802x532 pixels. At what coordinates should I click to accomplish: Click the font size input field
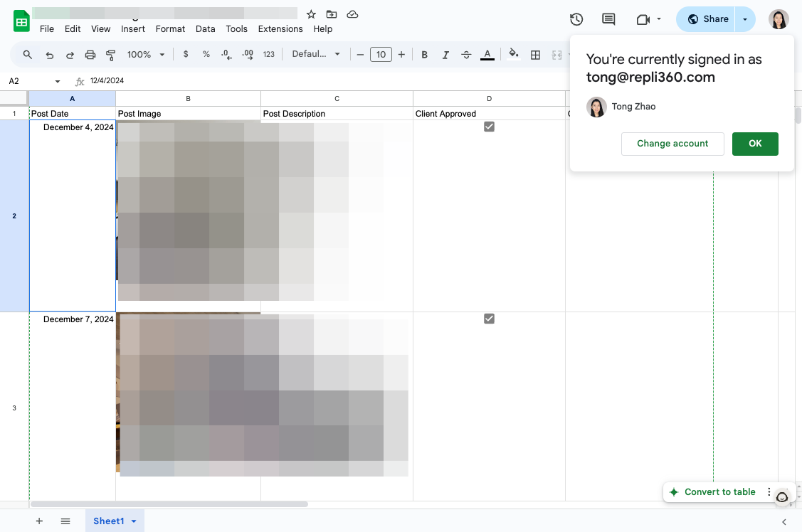point(381,55)
